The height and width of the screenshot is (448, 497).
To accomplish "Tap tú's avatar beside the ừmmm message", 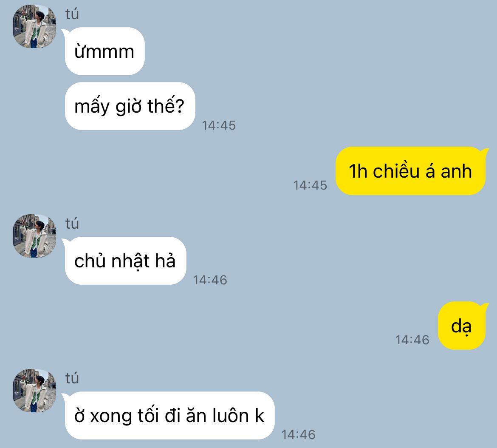I will point(34,26).
